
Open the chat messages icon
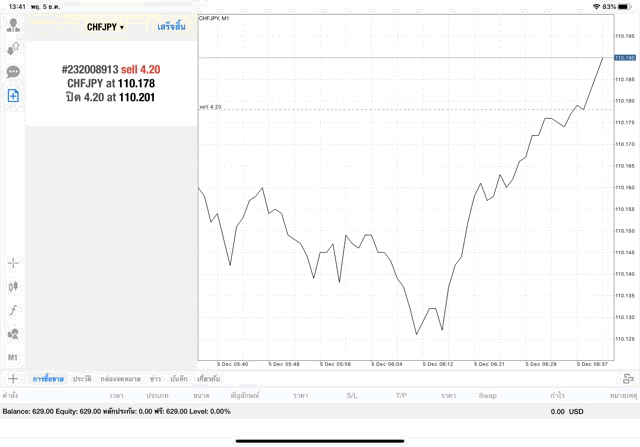click(x=13, y=72)
